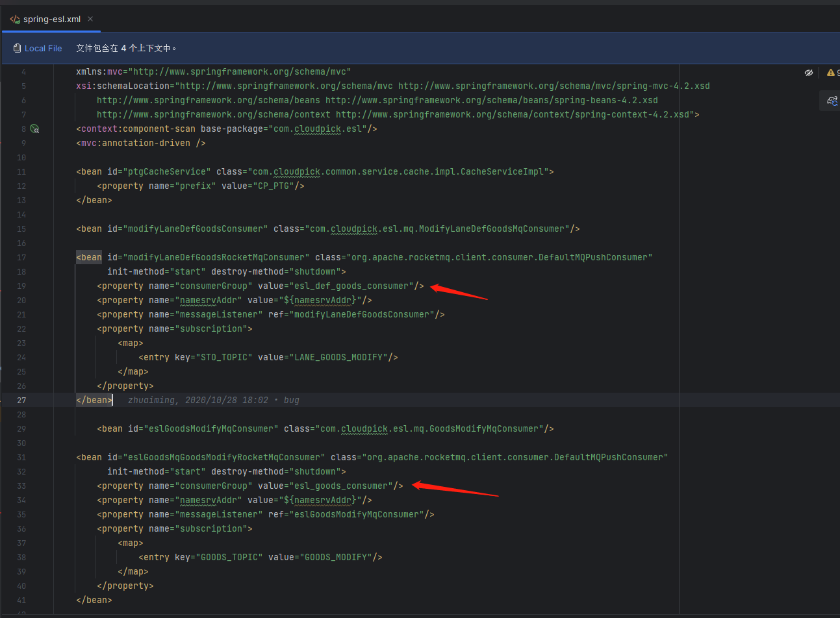This screenshot has height=618, width=840.
Task: Click the spring-beans-4.2.xsd URL on line 6
Action: pyautogui.click(x=492, y=100)
